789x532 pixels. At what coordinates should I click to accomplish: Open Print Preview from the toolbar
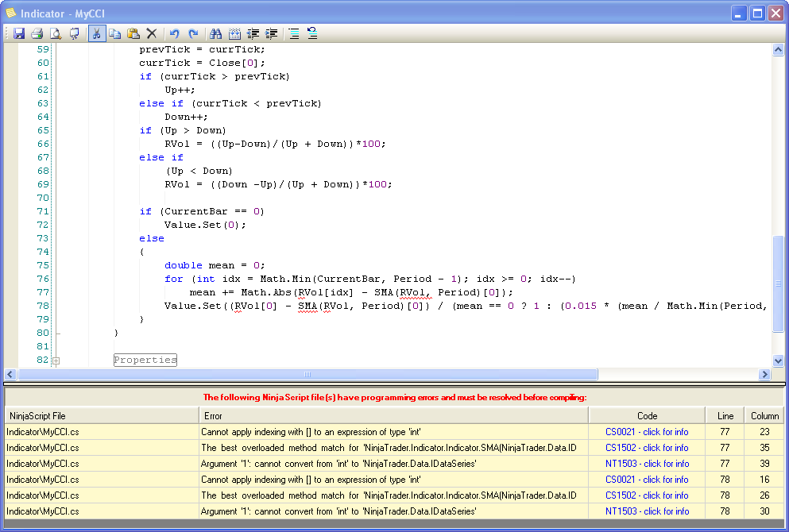56,33
